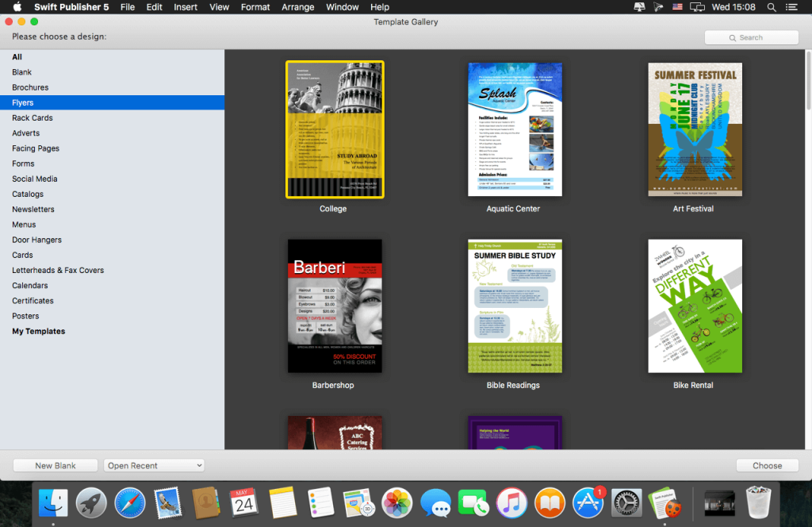Click the screen mirroring icon in menu bar
The image size is (812, 527).
point(697,7)
